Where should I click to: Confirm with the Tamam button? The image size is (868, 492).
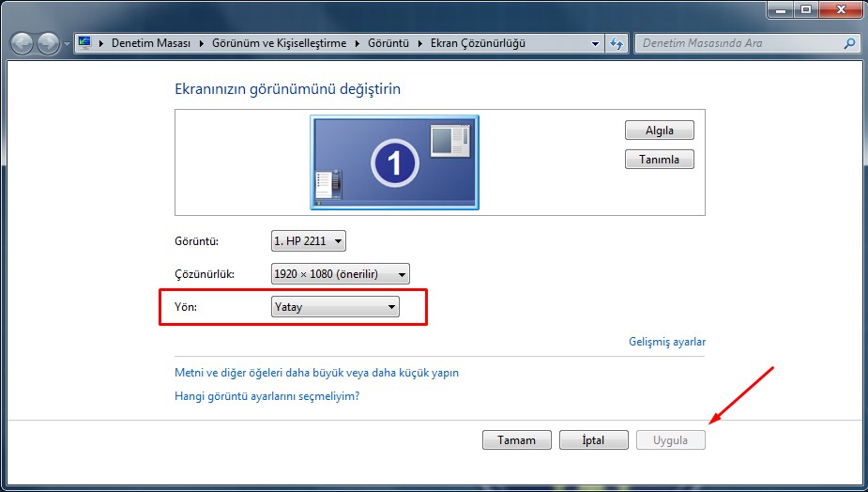click(x=516, y=439)
